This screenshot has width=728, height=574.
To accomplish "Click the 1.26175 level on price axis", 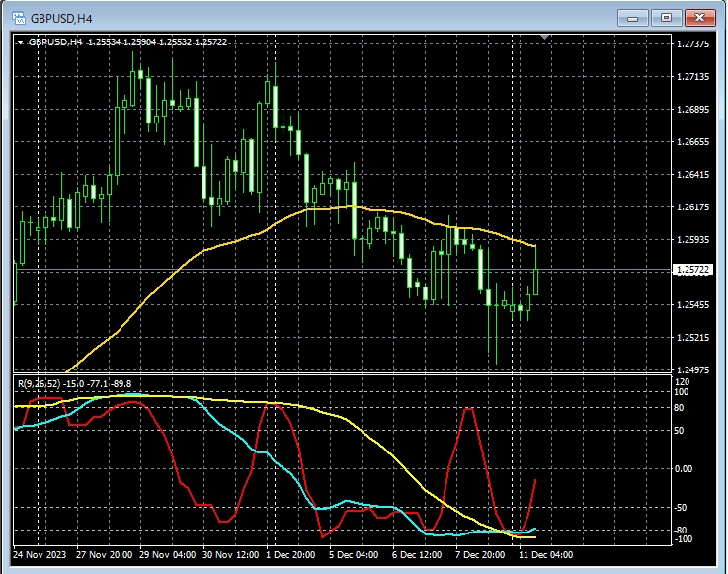I will [x=691, y=207].
